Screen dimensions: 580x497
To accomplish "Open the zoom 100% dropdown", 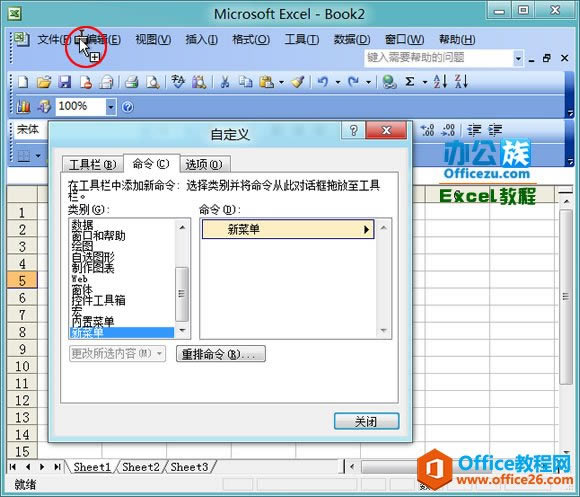I will point(111,107).
